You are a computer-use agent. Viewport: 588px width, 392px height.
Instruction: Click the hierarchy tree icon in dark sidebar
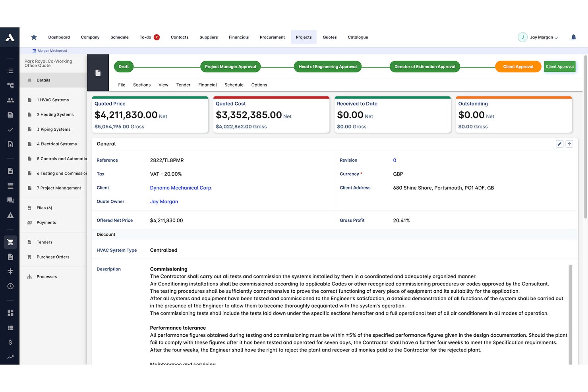point(10,85)
